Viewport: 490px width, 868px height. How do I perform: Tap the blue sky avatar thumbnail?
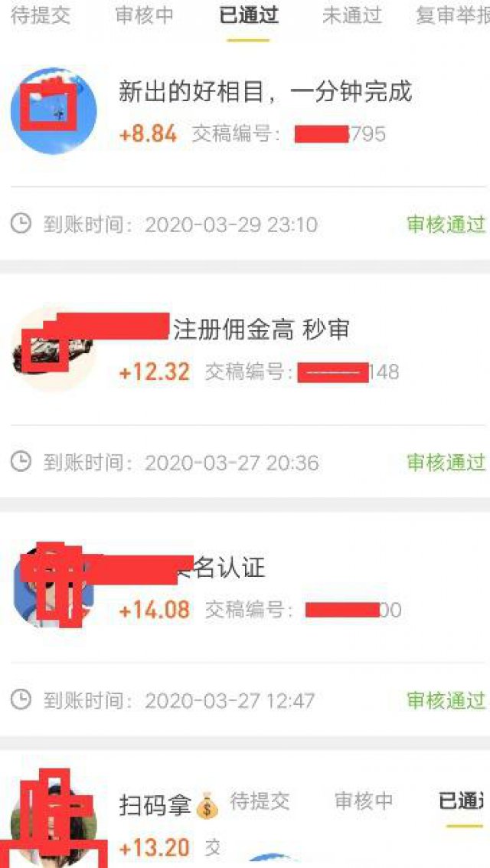pos(54,111)
